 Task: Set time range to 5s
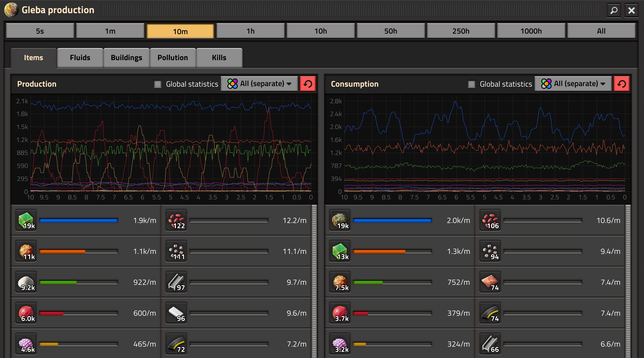(40, 31)
